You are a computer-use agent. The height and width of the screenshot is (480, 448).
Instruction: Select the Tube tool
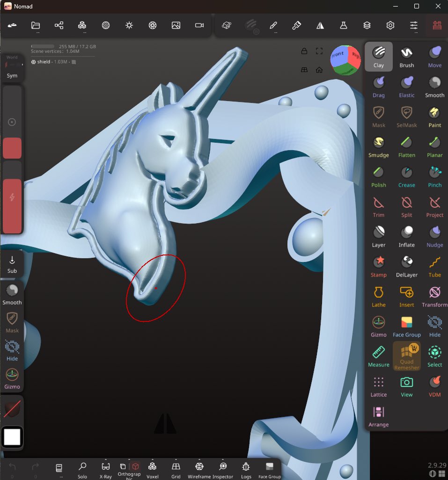tap(435, 267)
